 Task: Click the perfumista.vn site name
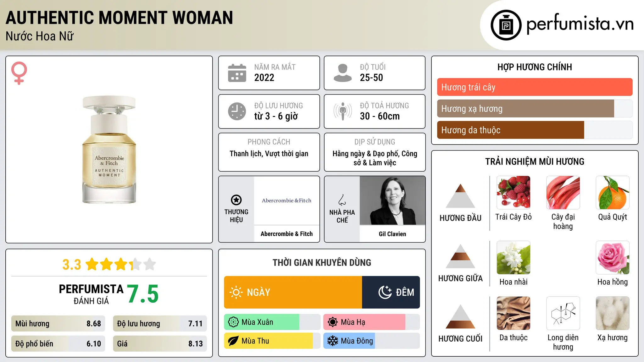click(580, 24)
